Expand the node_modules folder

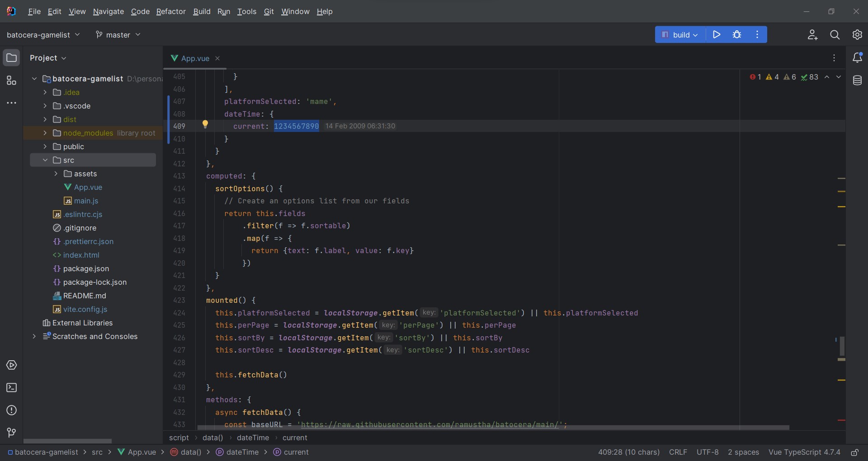(45, 133)
